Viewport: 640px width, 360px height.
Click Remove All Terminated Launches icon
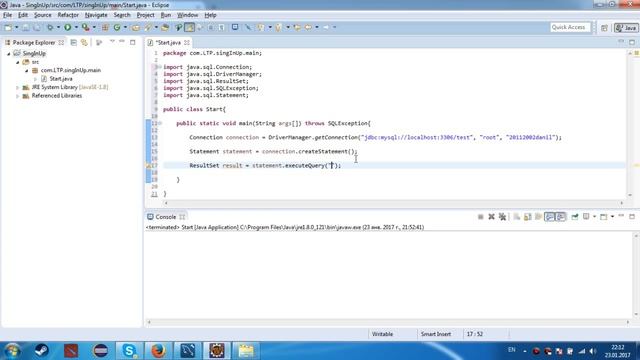point(502,217)
